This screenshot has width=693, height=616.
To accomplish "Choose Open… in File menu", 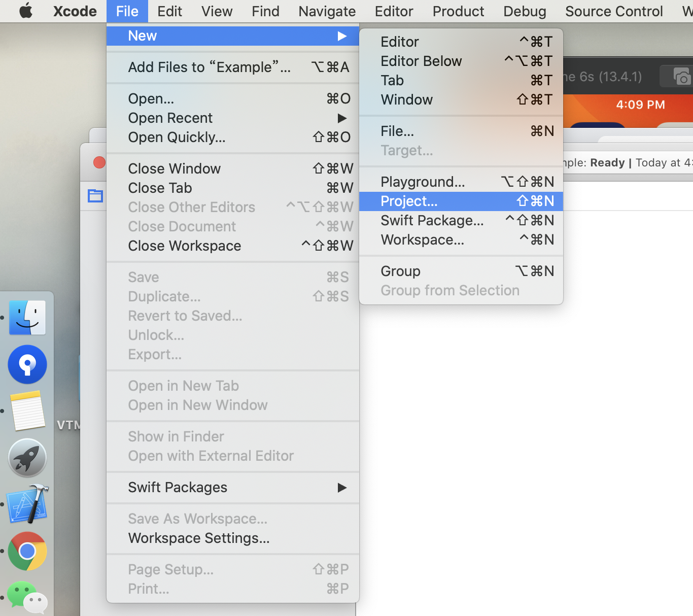I will [x=233, y=99].
